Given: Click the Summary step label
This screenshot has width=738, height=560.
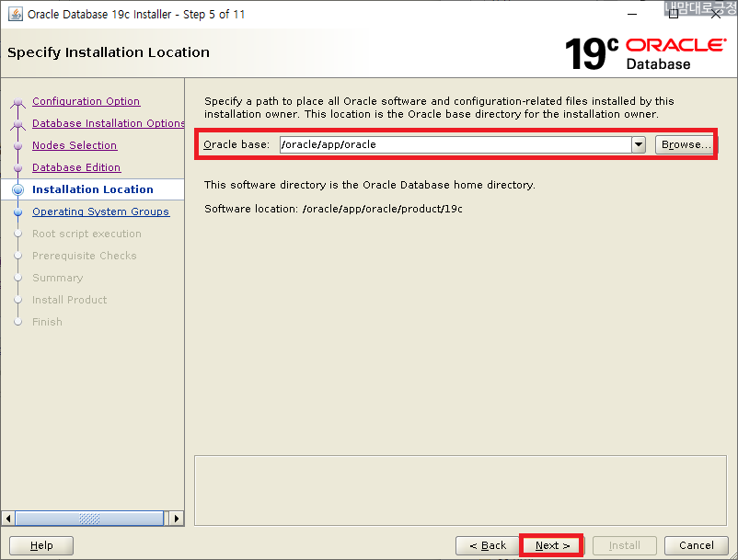Looking at the screenshot, I should point(57,278).
